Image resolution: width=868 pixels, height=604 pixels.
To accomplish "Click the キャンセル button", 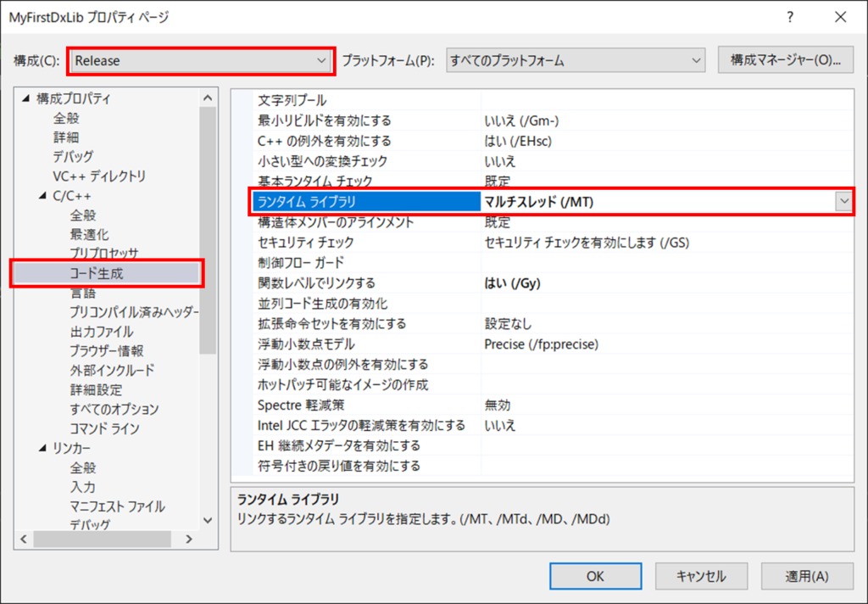I will (x=701, y=576).
